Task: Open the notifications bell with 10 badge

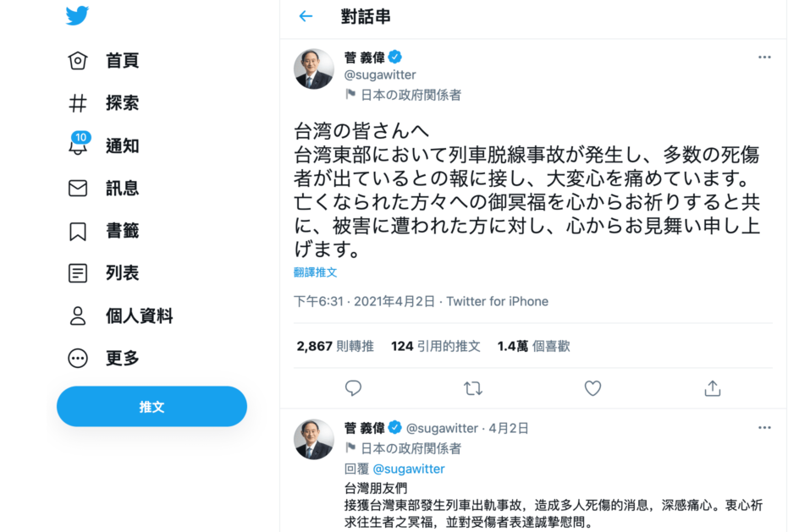Action: click(78, 145)
